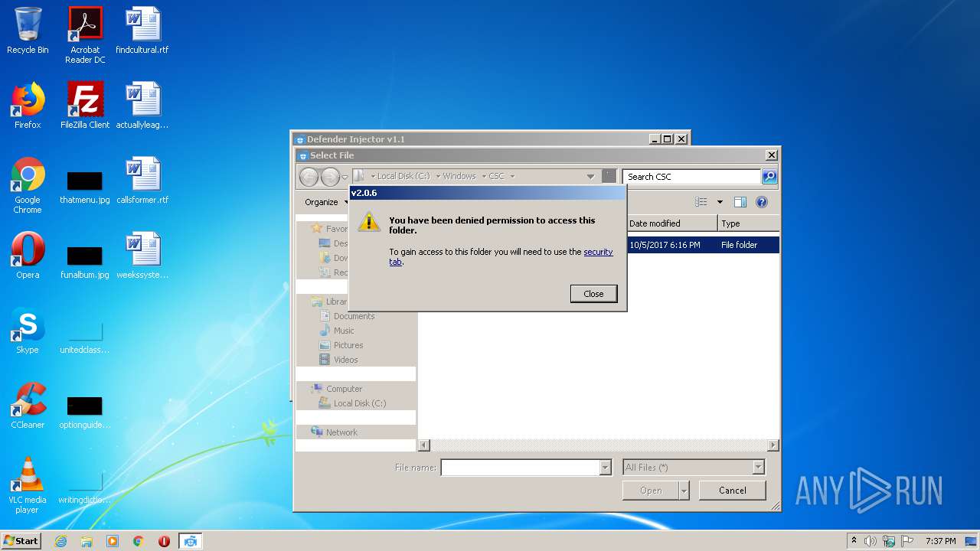Image resolution: width=980 pixels, height=551 pixels.
Task: Launch Firefox from the desktop
Action: click(28, 106)
